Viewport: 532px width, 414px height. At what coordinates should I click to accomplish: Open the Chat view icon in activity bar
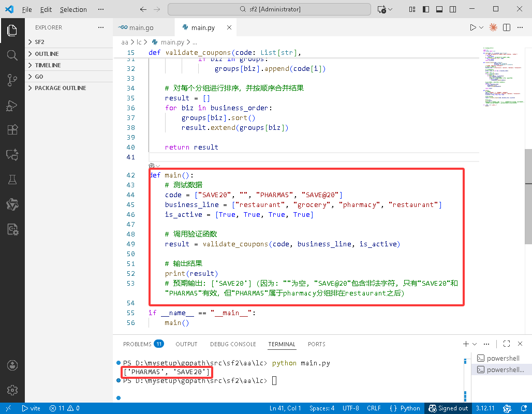[x=12, y=155]
